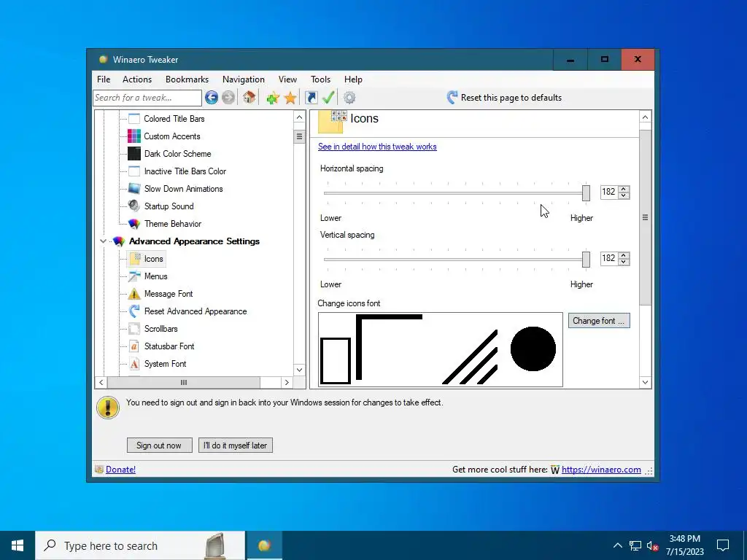Click the tree panel's scroll right arrow

coord(287,382)
